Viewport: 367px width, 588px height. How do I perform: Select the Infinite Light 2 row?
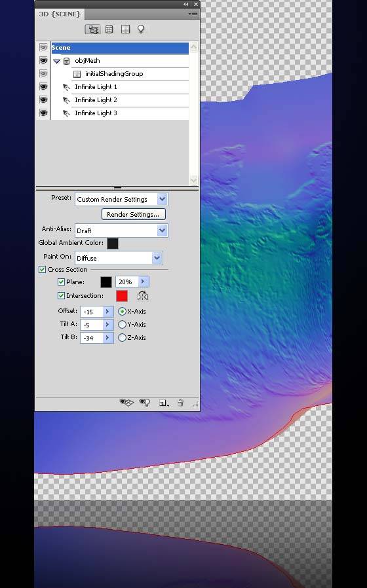click(120, 100)
